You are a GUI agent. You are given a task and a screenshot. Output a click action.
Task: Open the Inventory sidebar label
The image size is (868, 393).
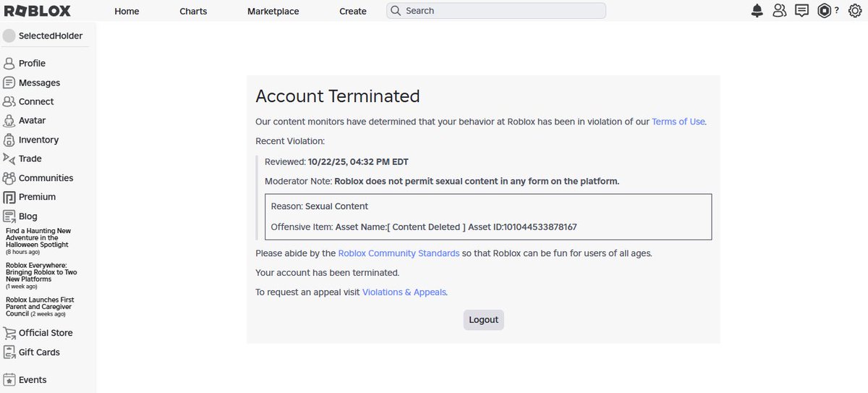(x=38, y=140)
